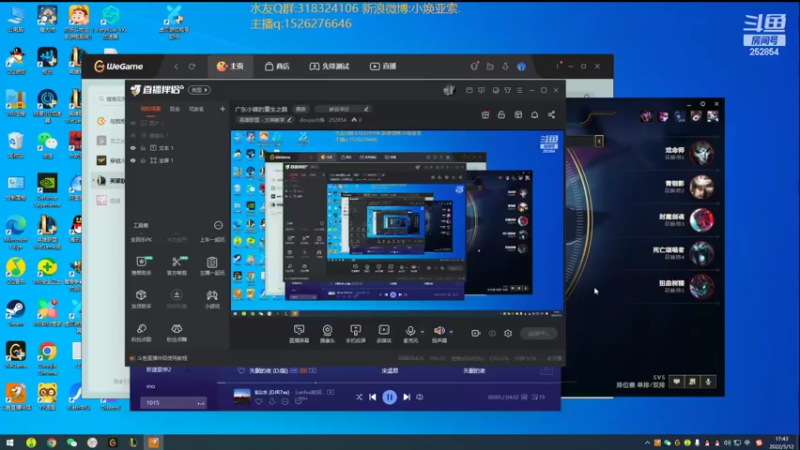Add a screen capture source in 直播伴侣

click(299, 334)
